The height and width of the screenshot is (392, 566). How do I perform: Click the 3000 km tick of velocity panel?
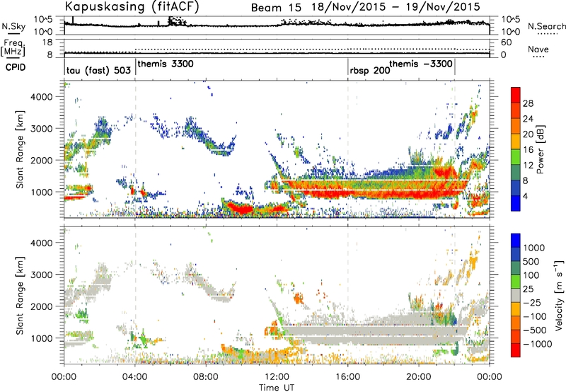click(x=41, y=275)
